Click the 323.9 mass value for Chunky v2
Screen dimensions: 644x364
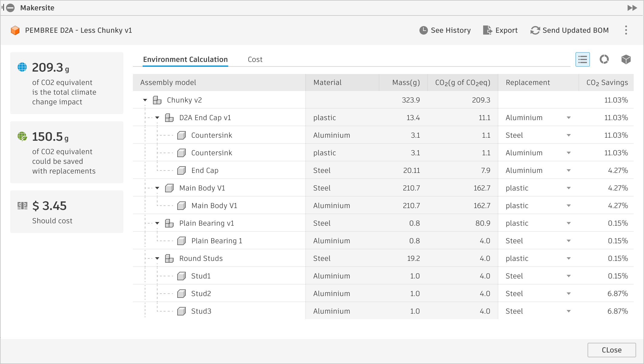pyautogui.click(x=411, y=100)
